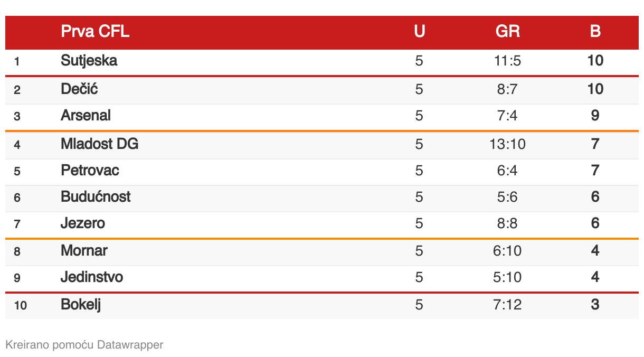Select the Budućnost team name
Viewport: 644px width, 357px height.
point(96,197)
